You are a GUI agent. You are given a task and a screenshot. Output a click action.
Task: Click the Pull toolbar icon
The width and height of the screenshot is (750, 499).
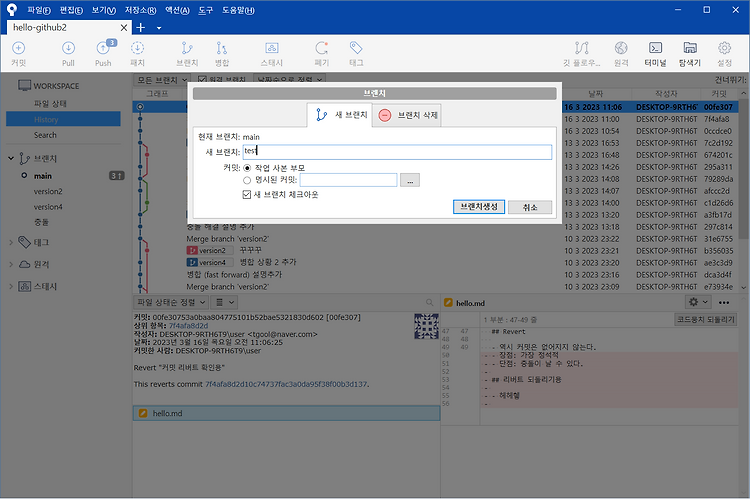pos(68,49)
